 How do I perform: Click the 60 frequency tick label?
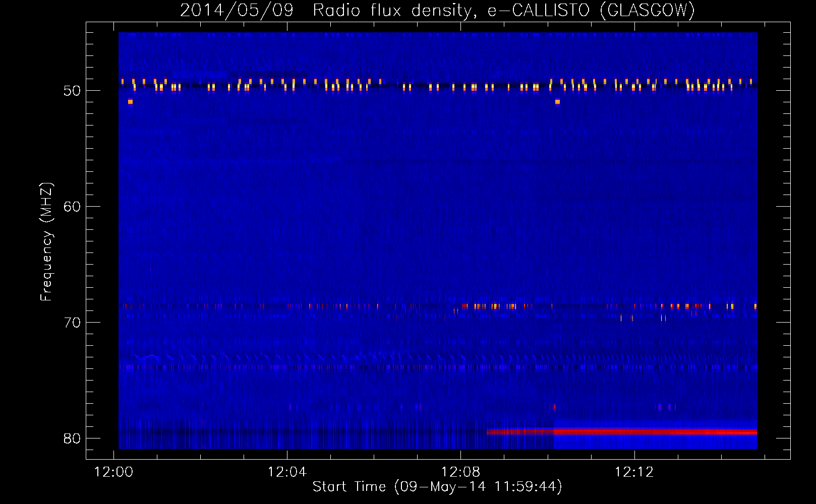click(x=72, y=207)
